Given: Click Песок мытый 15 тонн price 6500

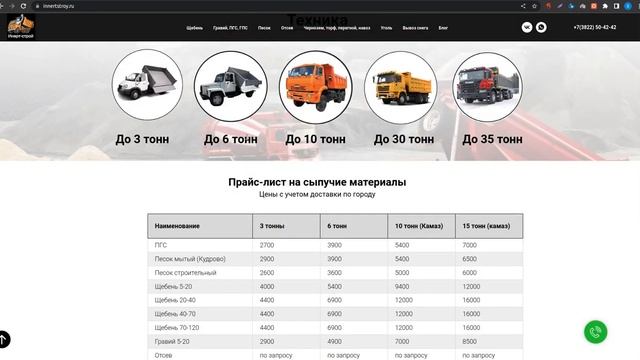Looking at the screenshot, I should [469, 259].
